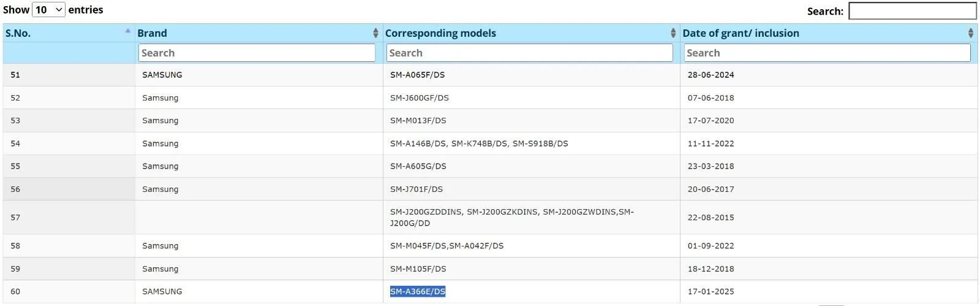
Task: Click the Corresponding models search field
Action: 530,53
